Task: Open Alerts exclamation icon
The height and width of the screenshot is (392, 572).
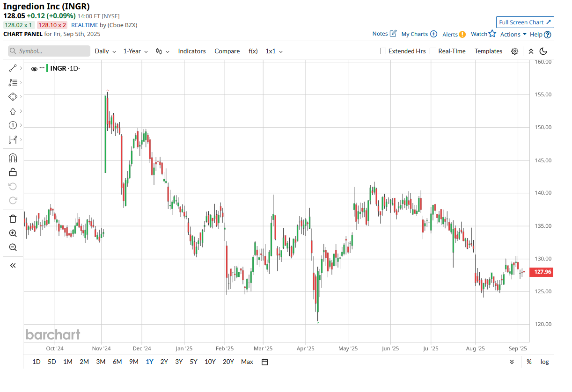Action: [x=462, y=34]
